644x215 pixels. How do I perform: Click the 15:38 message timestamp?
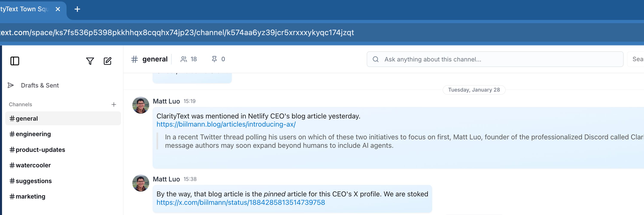coord(190,179)
